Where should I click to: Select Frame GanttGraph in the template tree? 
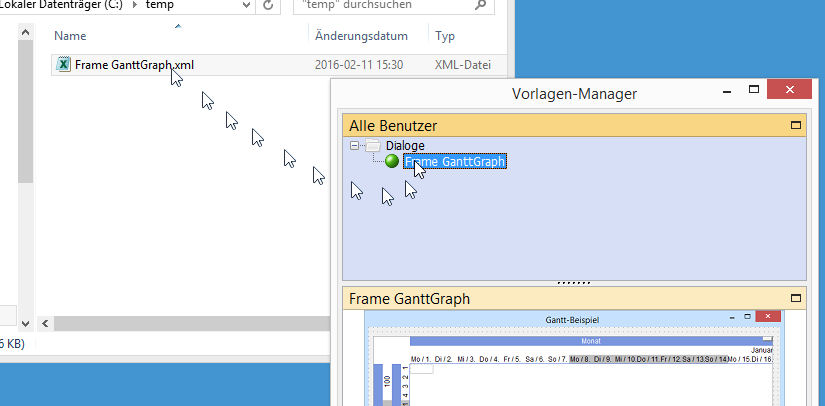point(455,161)
